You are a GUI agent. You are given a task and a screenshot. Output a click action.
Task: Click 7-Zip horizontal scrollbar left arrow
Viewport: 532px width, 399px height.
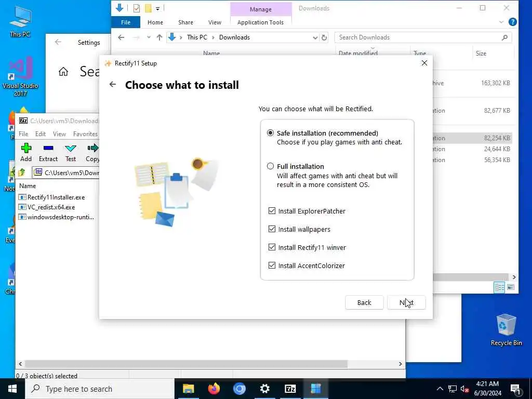coord(20,364)
